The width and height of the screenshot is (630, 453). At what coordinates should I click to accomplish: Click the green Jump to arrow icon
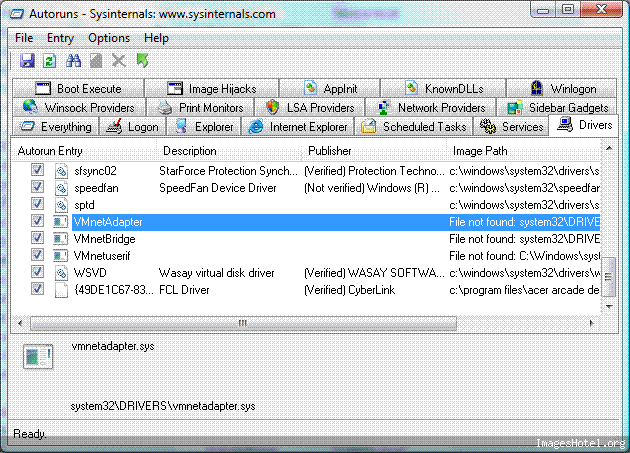click(x=143, y=62)
